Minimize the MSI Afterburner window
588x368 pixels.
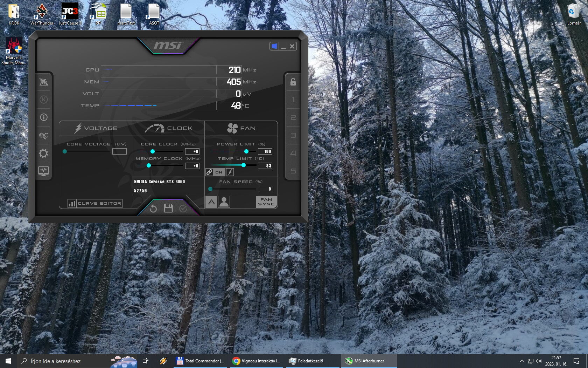pyautogui.click(x=283, y=46)
